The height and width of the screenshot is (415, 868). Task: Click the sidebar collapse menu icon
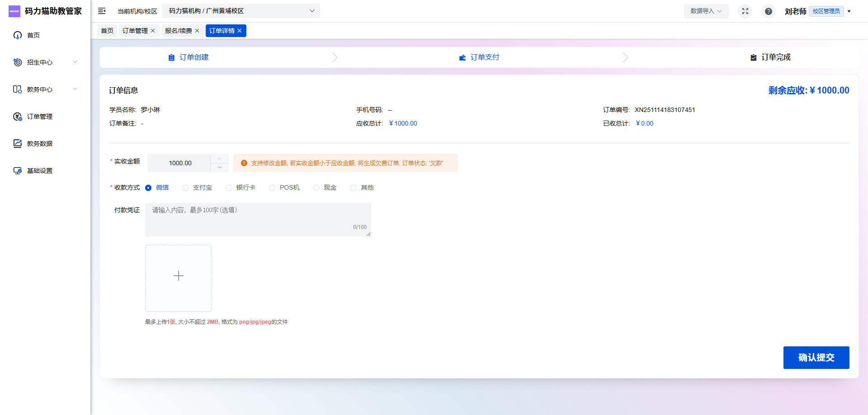(x=102, y=11)
